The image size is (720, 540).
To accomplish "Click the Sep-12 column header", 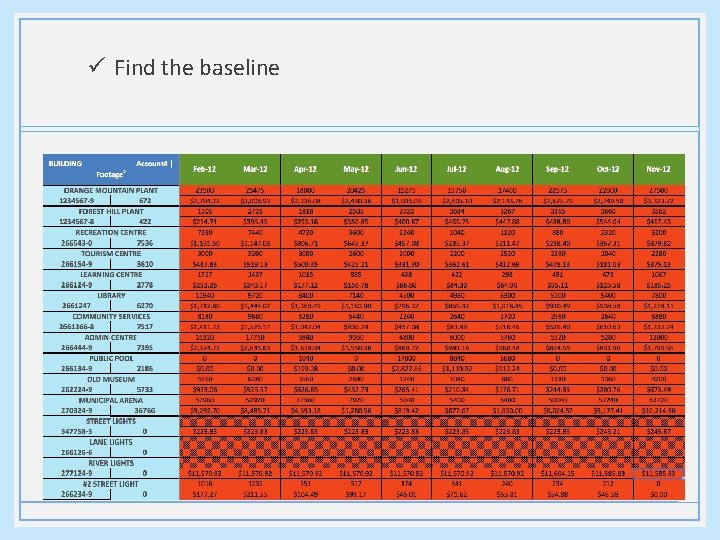I will (x=557, y=169).
